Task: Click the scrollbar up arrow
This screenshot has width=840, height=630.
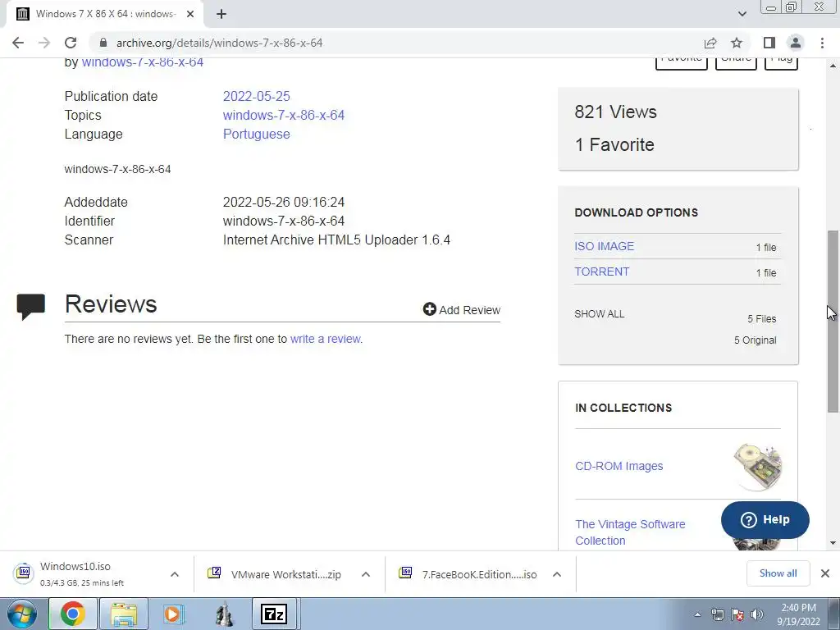Action: (833, 66)
